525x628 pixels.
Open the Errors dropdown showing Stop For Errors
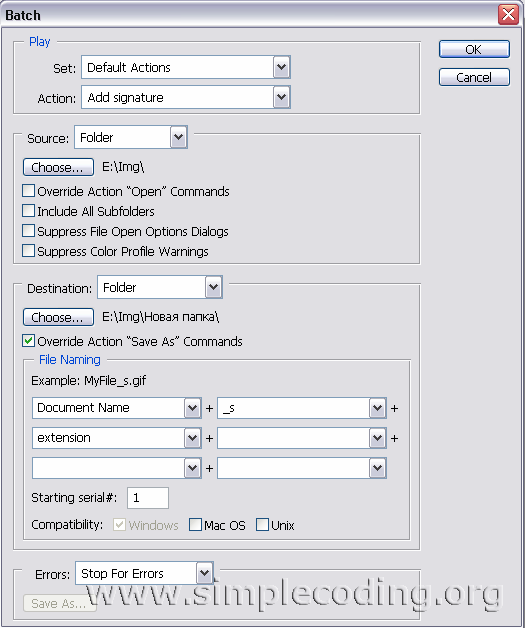click(144, 573)
